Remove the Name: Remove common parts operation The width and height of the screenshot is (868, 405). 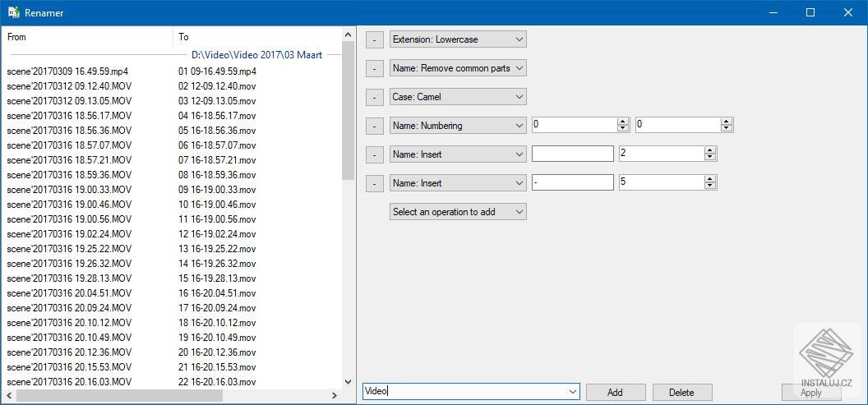[375, 69]
